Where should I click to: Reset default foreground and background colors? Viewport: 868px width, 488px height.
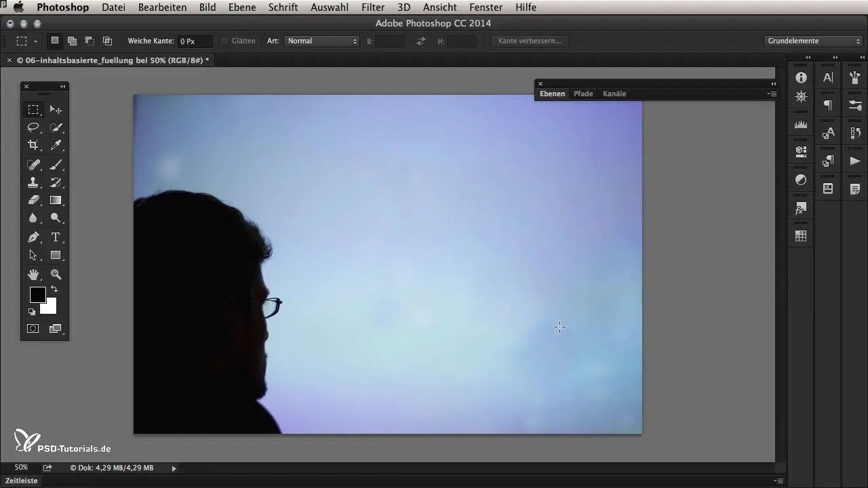point(32,312)
